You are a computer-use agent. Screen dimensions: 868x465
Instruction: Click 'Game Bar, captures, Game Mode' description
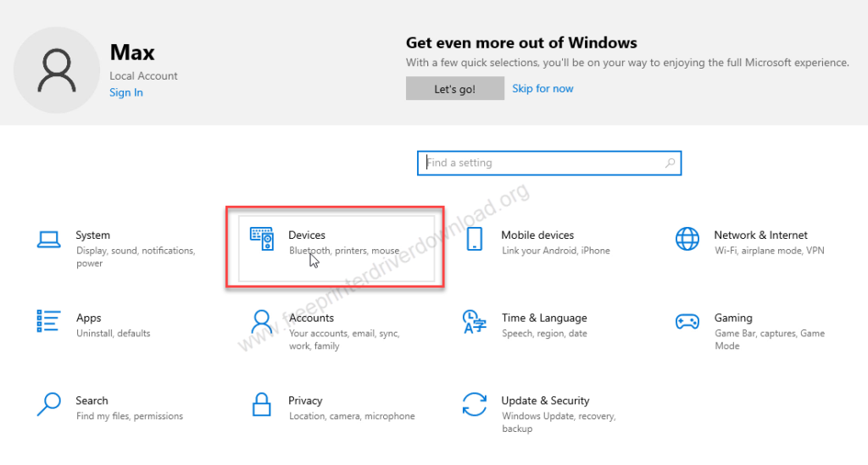(x=770, y=340)
